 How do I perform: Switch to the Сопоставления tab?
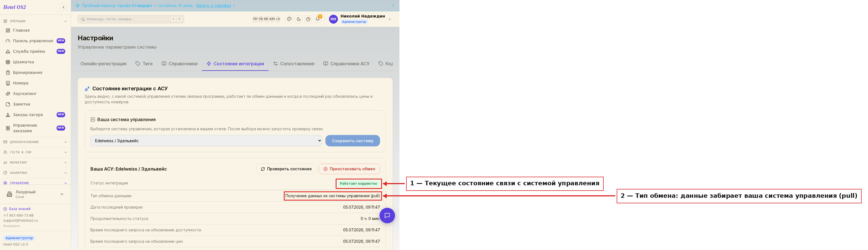click(293, 64)
